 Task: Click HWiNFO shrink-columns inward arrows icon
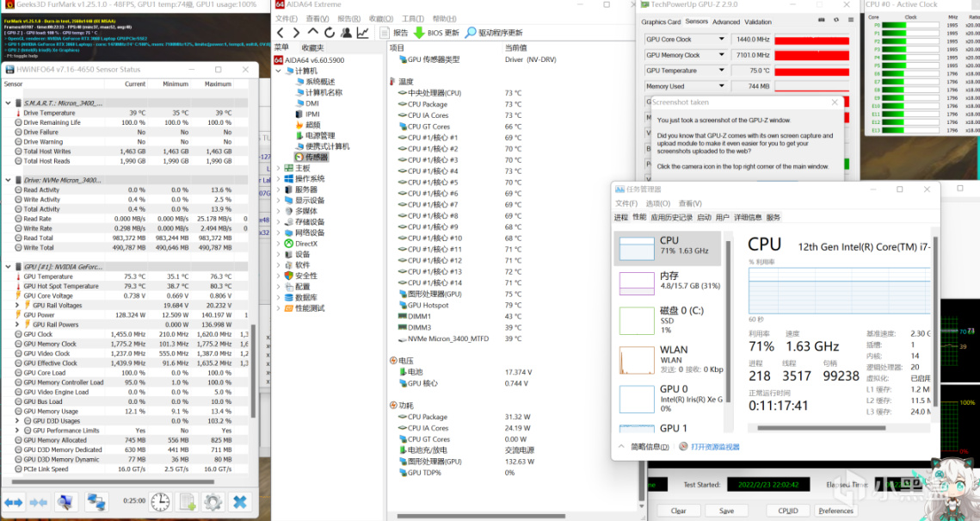[39, 501]
